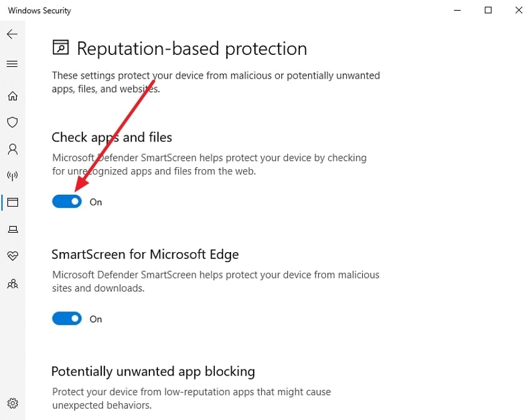Turn off Check apps and files
The image size is (531, 420).
[x=66, y=201]
